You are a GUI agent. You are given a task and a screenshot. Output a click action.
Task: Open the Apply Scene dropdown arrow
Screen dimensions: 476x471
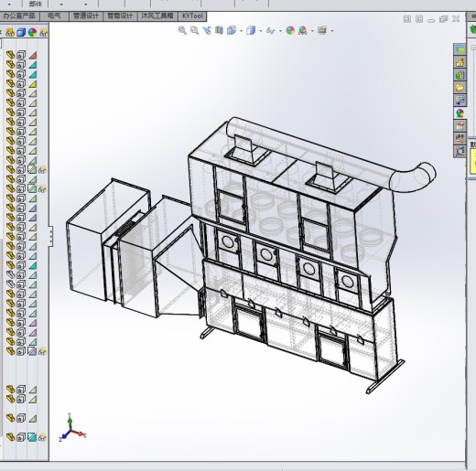[312, 31]
